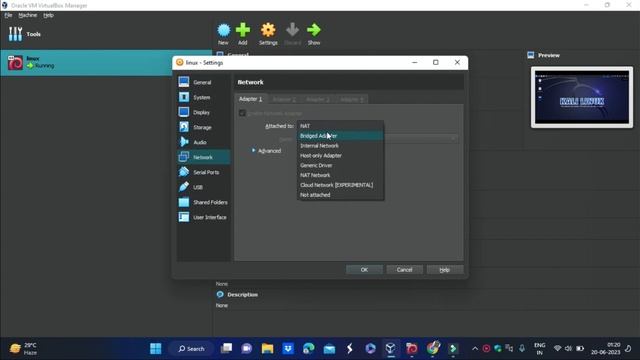Open Serial Ports settings category
The height and width of the screenshot is (360, 640).
[x=203, y=172]
